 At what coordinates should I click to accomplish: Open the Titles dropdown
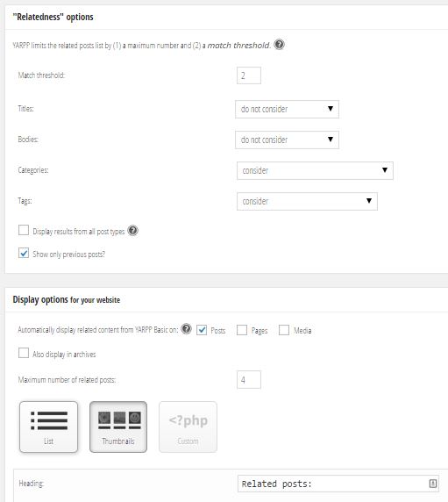pos(287,109)
